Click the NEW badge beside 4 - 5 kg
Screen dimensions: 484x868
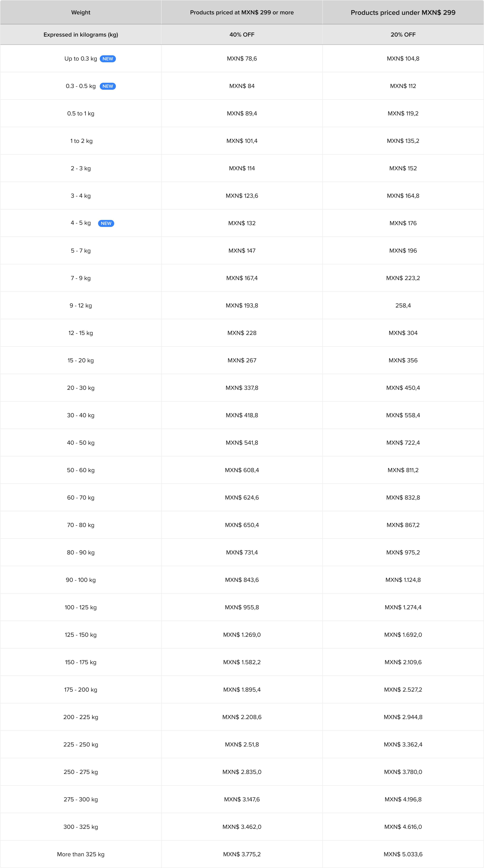point(106,223)
